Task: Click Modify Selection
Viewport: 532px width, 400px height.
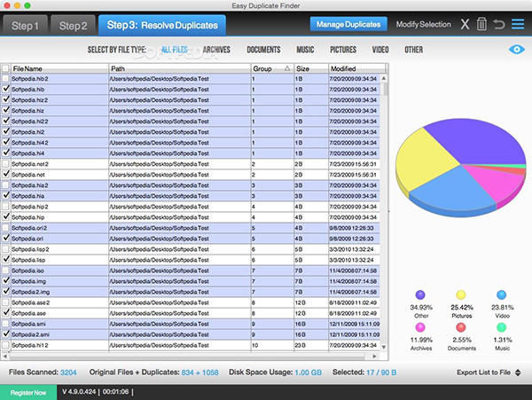Action: pyautogui.click(x=424, y=25)
